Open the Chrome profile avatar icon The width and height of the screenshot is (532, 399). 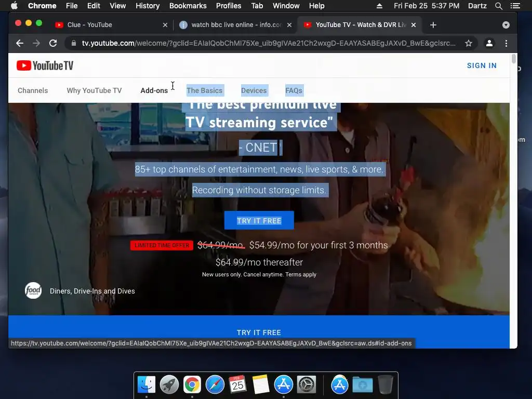tap(489, 43)
